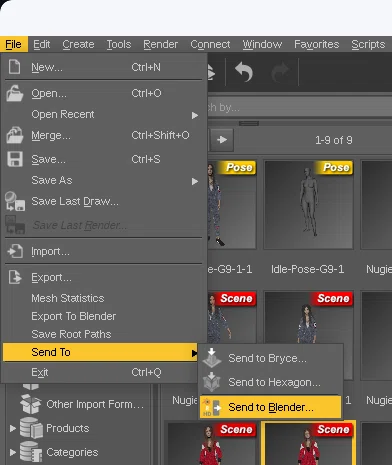Click the Save floppy disk icon
The image size is (392, 465).
tap(15, 159)
